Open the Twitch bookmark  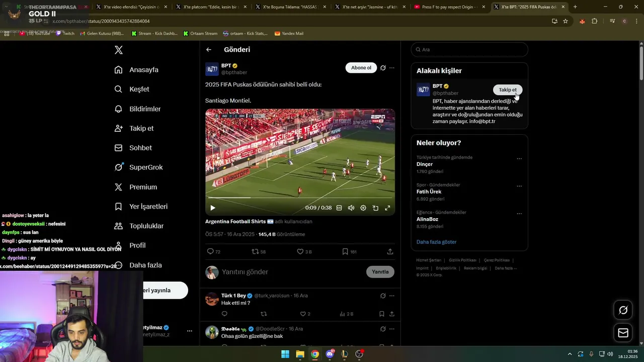[x=65, y=33]
